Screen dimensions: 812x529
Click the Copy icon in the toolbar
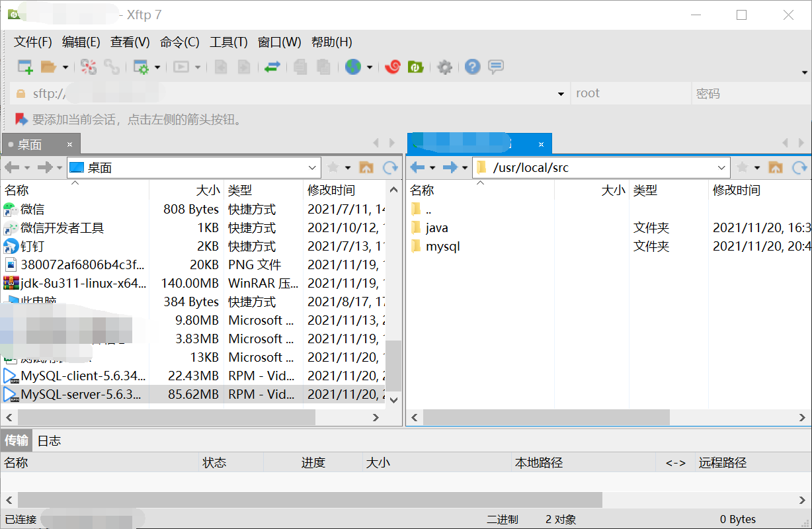[x=301, y=67]
